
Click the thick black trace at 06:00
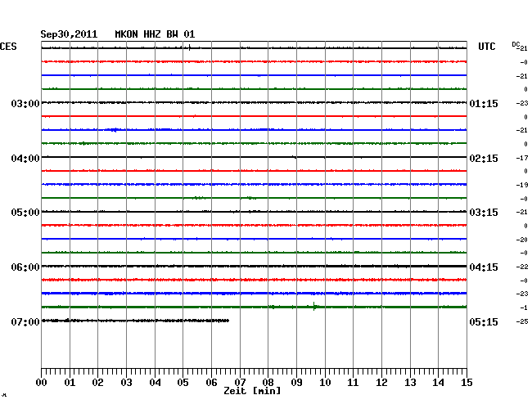click(x=254, y=266)
